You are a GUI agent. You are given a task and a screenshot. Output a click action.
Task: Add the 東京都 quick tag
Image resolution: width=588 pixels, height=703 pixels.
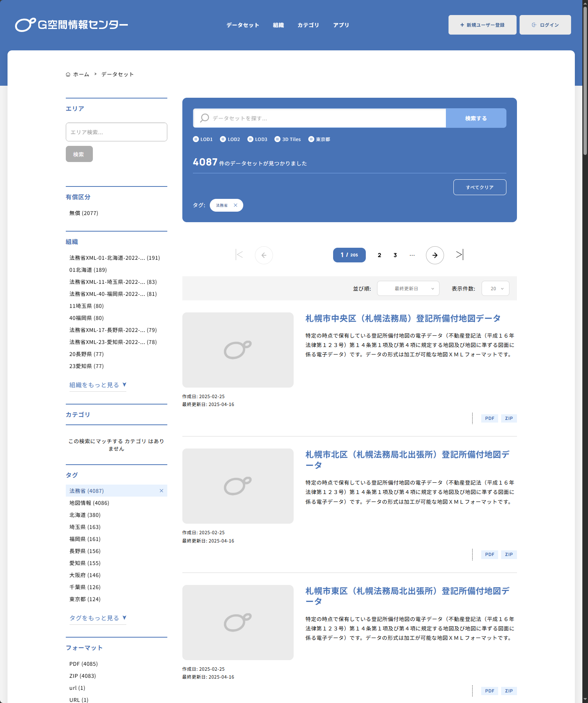click(x=319, y=139)
